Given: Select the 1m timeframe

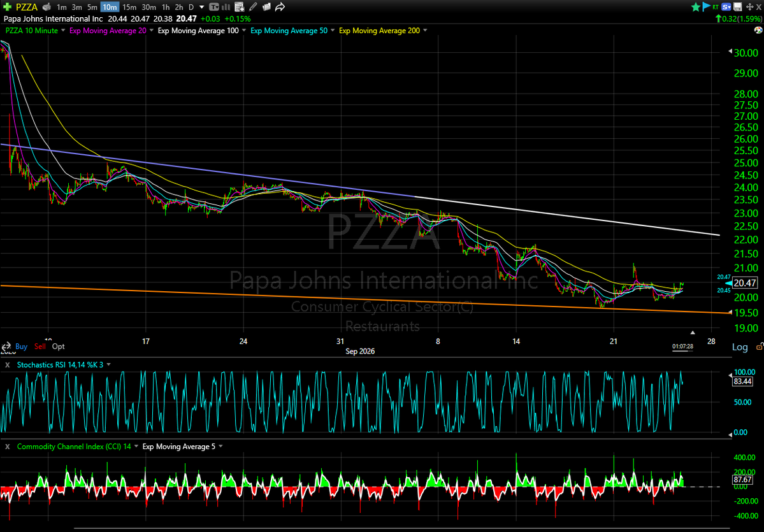Looking at the screenshot, I should coord(61,7).
